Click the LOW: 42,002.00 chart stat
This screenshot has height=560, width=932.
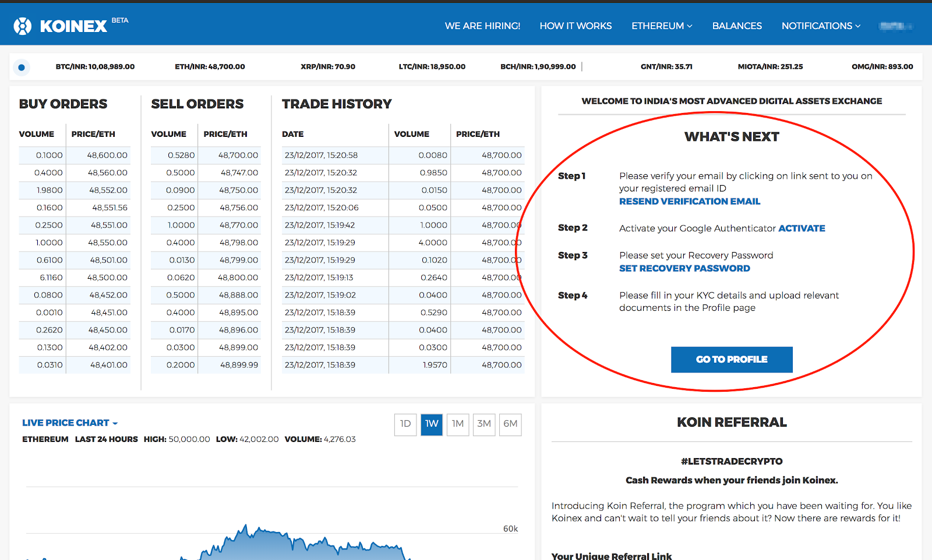click(247, 440)
